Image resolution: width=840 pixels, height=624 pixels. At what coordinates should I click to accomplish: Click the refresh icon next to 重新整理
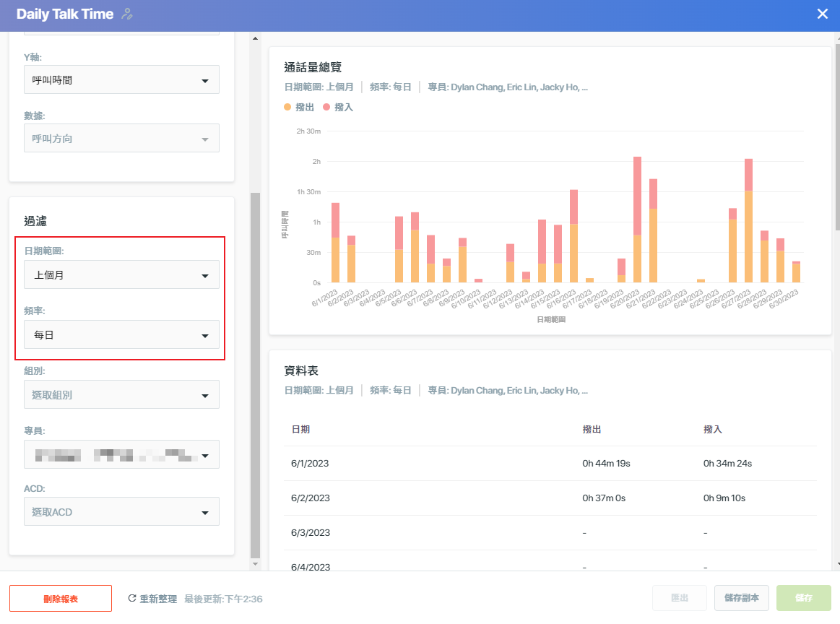tap(131, 598)
